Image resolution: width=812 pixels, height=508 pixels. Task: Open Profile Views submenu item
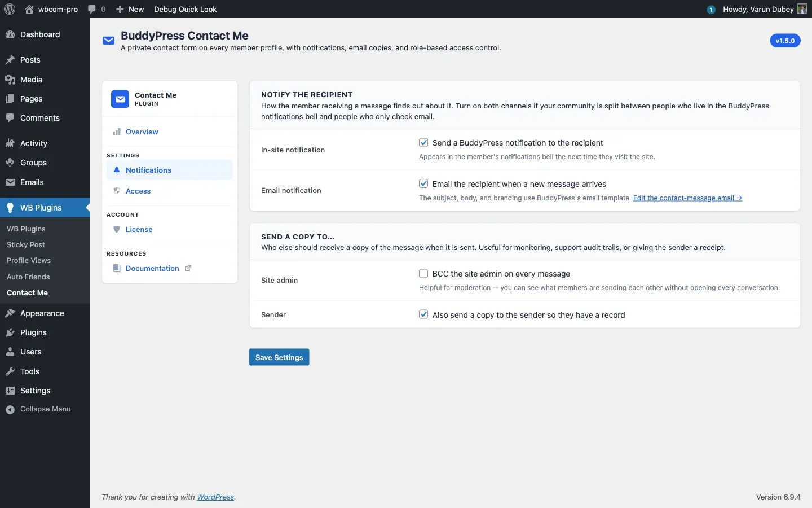(29, 260)
